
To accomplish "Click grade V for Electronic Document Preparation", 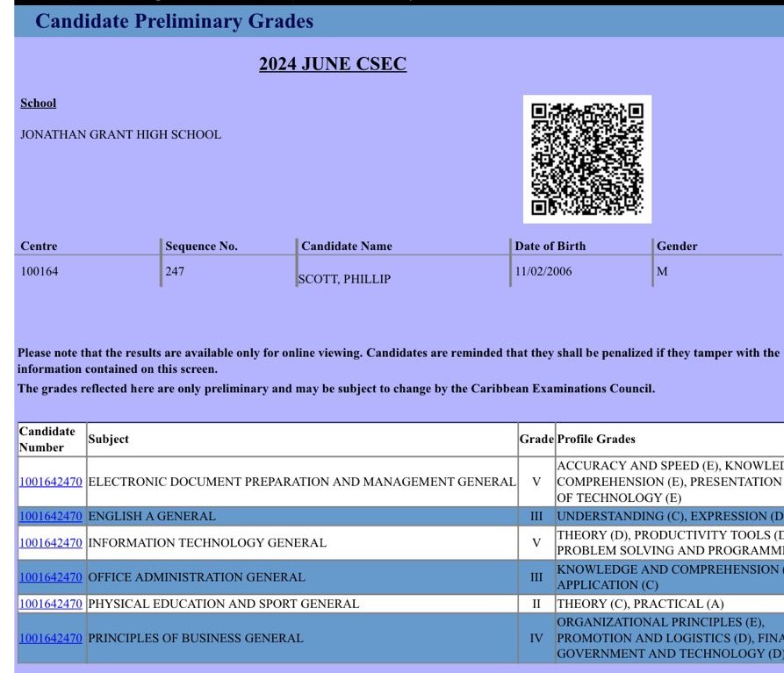I will (536, 482).
